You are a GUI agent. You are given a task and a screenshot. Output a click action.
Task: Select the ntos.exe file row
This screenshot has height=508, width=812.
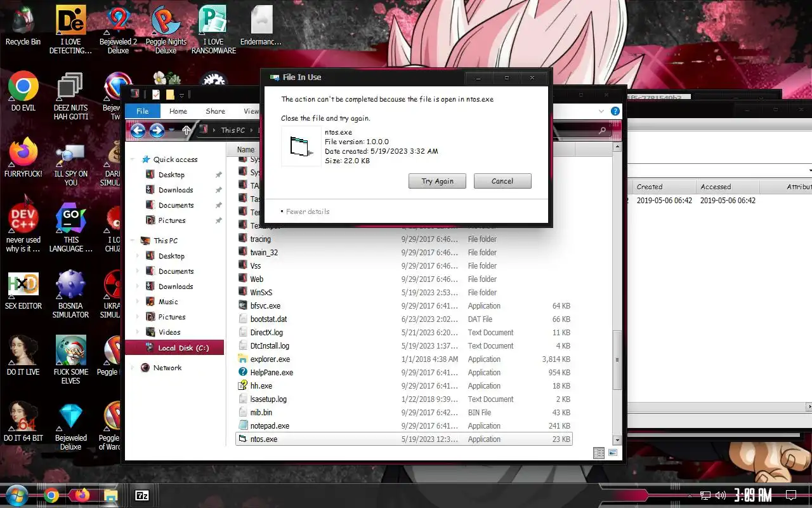coord(403,439)
